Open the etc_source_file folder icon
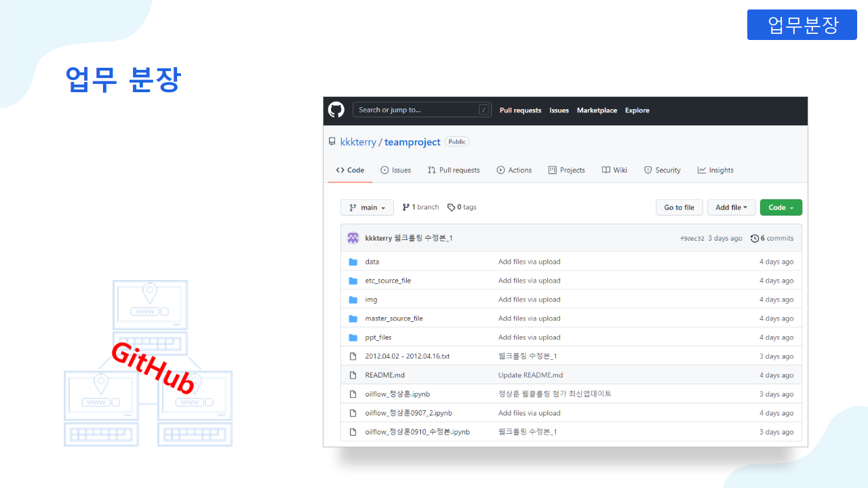Image resolution: width=868 pixels, height=488 pixels. pos(353,281)
